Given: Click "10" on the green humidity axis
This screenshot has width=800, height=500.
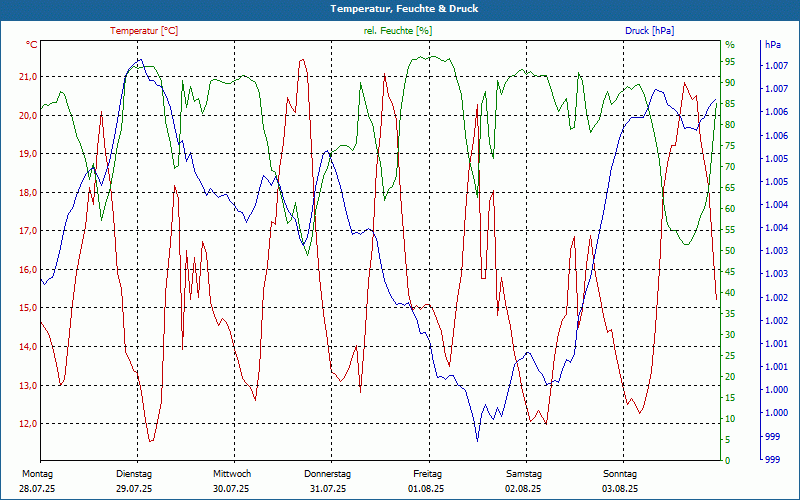Looking at the screenshot, I should click(730, 419).
